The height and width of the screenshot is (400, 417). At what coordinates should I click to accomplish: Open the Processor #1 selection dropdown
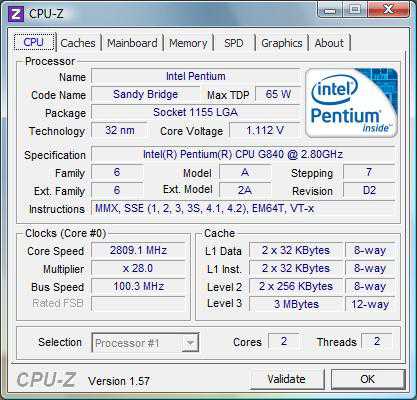[145, 343]
